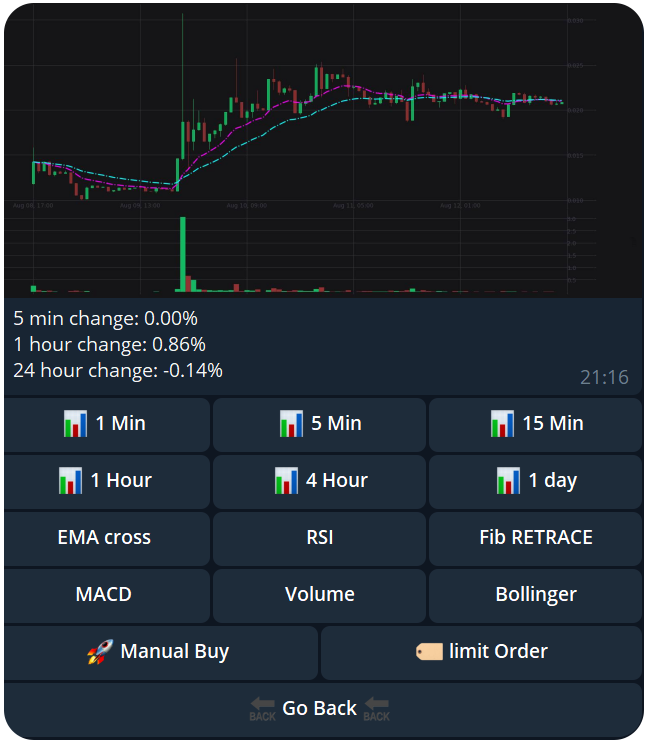The width and height of the screenshot is (651, 756).
Task: Show the Volume indicator
Action: tap(320, 595)
